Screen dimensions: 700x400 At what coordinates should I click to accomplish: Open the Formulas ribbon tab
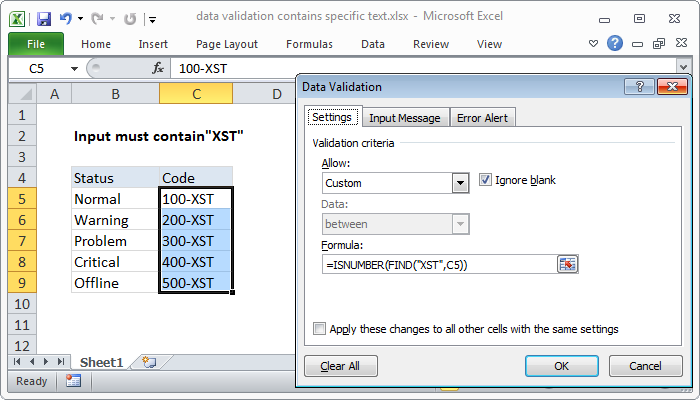pyautogui.click(x=309, y=44)
